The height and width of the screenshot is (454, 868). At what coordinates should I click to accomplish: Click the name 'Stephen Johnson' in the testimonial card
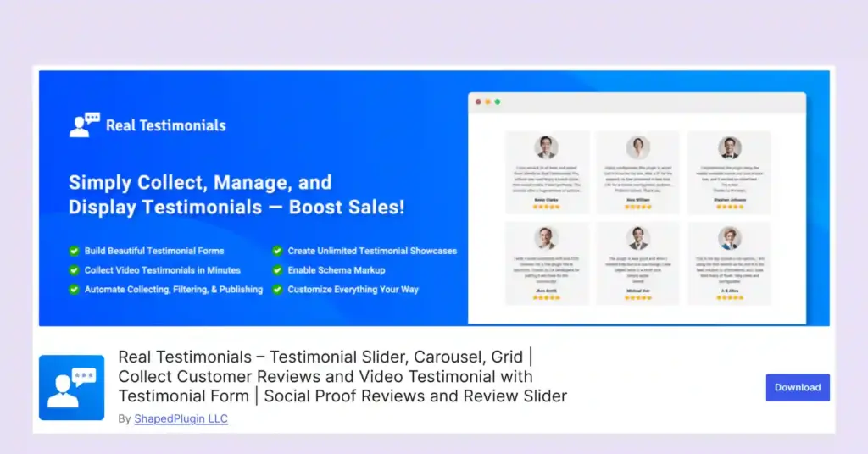730,200
